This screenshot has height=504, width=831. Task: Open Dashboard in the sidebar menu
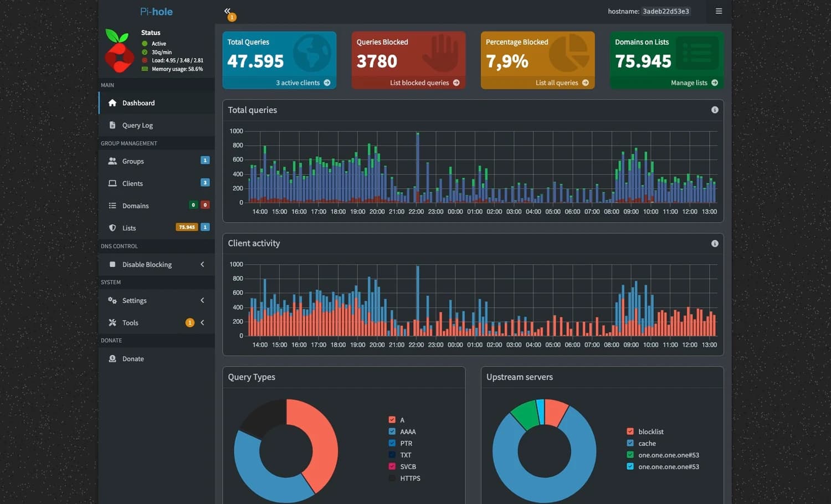pyautogui.click(x=157, y=103)
